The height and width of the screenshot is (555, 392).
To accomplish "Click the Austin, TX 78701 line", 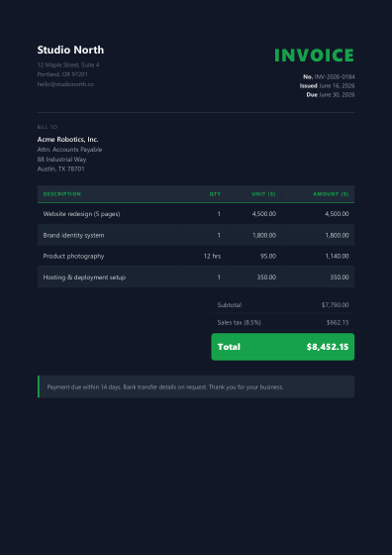I will [x=60, y=169].
